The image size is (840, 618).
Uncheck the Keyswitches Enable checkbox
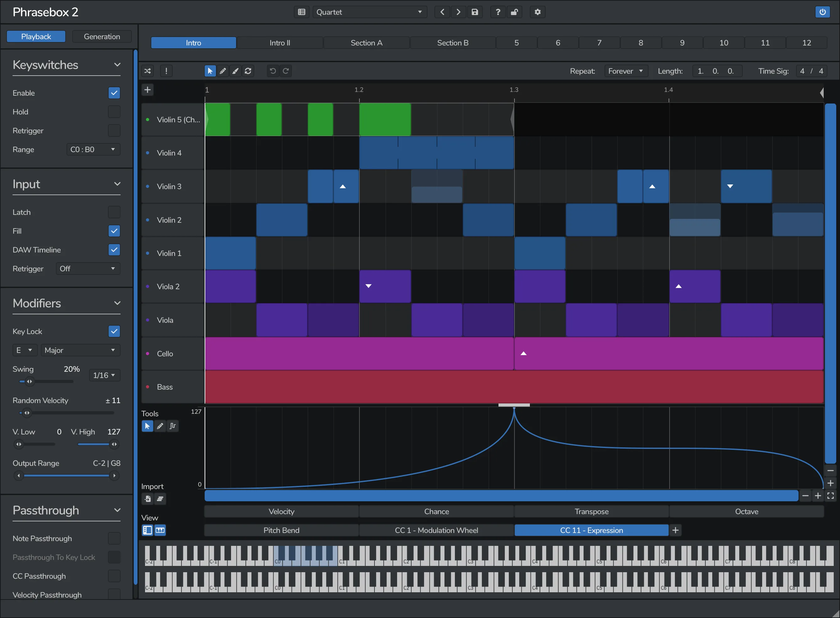[x=114, y=93]
